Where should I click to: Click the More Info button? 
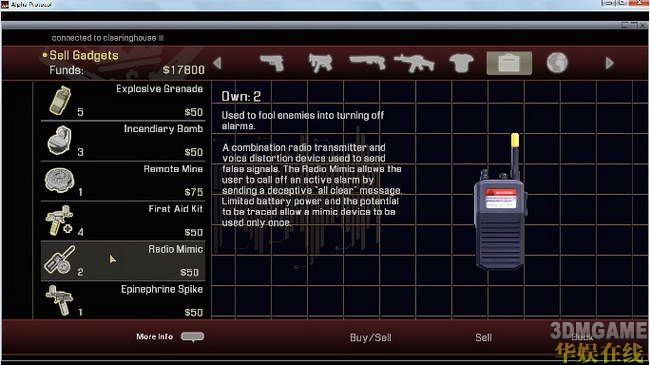pyautogui.click(x=170, y=337)
